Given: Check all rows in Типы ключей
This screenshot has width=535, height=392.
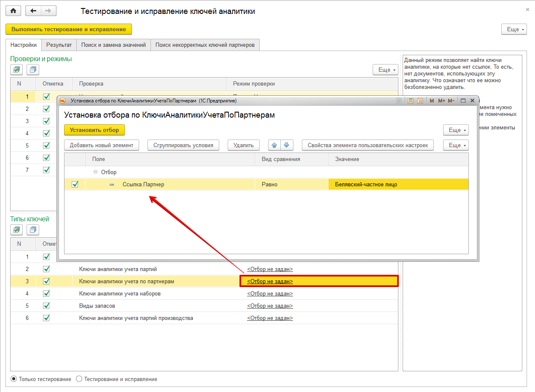Looking at the screenshot, I should pyautogui.click(x=16, y=230).
